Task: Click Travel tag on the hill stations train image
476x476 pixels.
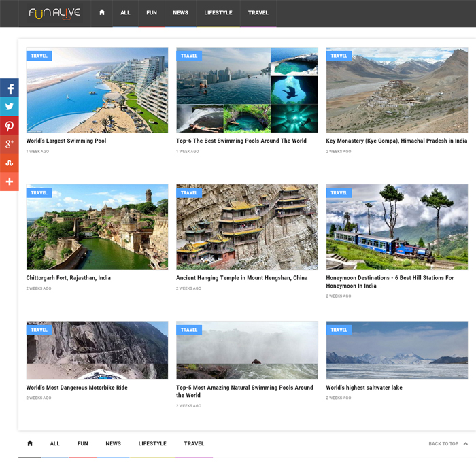Action: coord(339,193)
